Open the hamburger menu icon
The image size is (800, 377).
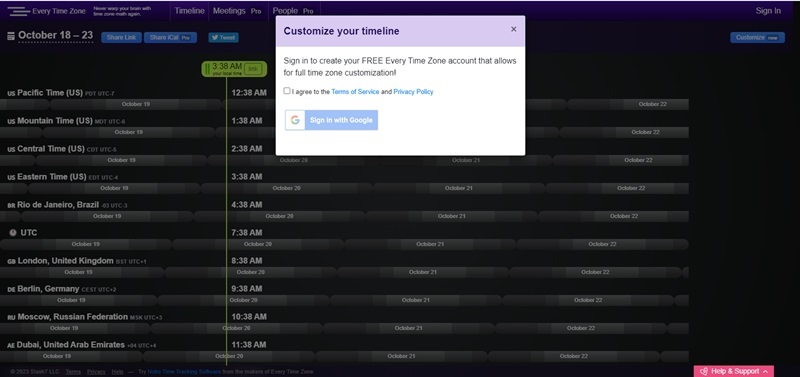[19, 11]
